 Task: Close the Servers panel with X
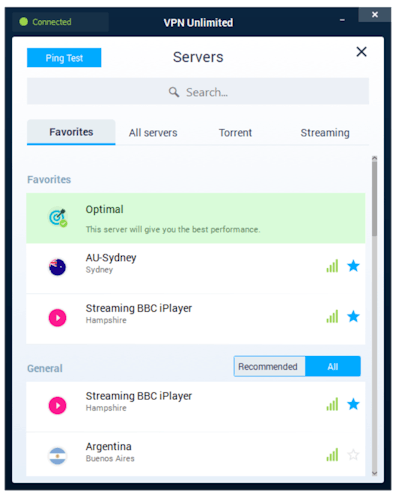(361, 52)
